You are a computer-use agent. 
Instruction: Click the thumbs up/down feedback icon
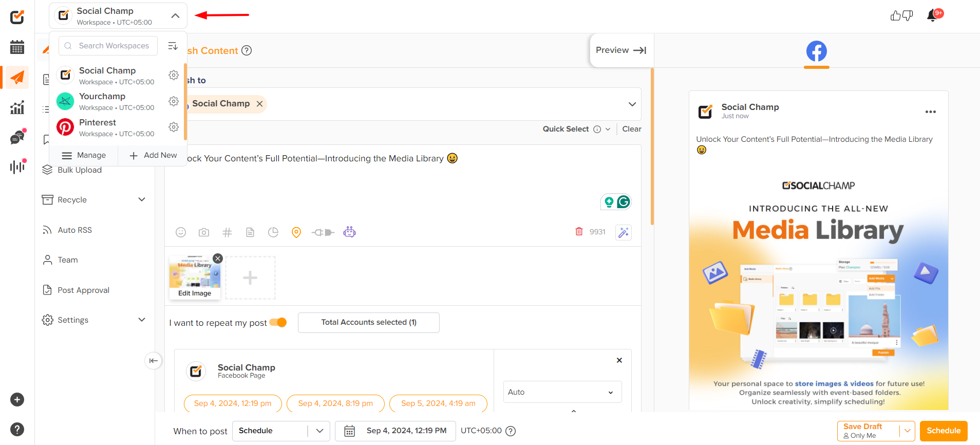click(x=901, y=16)
